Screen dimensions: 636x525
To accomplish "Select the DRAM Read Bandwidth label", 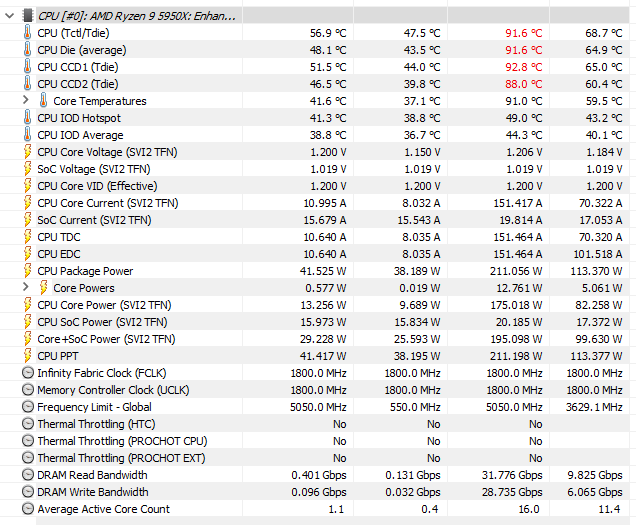I will pos(92,475).
